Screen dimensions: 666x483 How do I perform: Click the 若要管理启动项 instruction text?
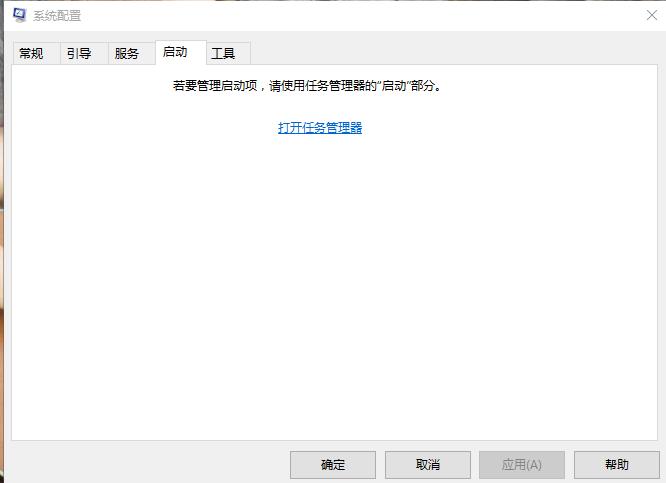pyautogui.click(x=307, y=86)
